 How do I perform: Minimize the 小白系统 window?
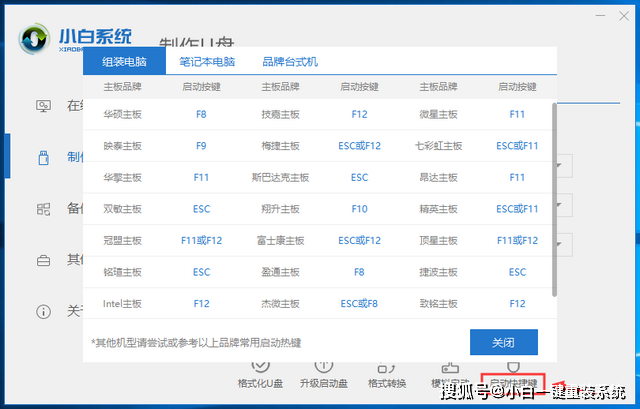(x=600, y=16)
